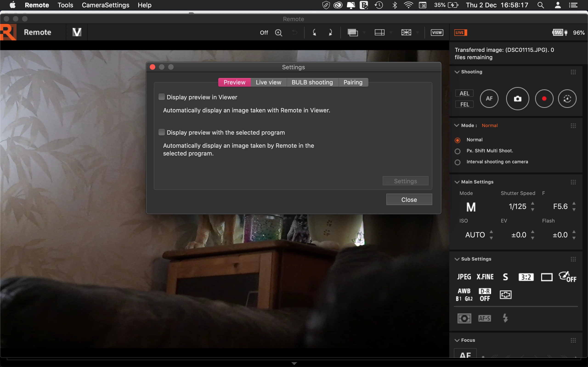Screen dimensions: 588x367
Task: Click the zoom magnifier toolbar icon
Action: coord(278,33)
